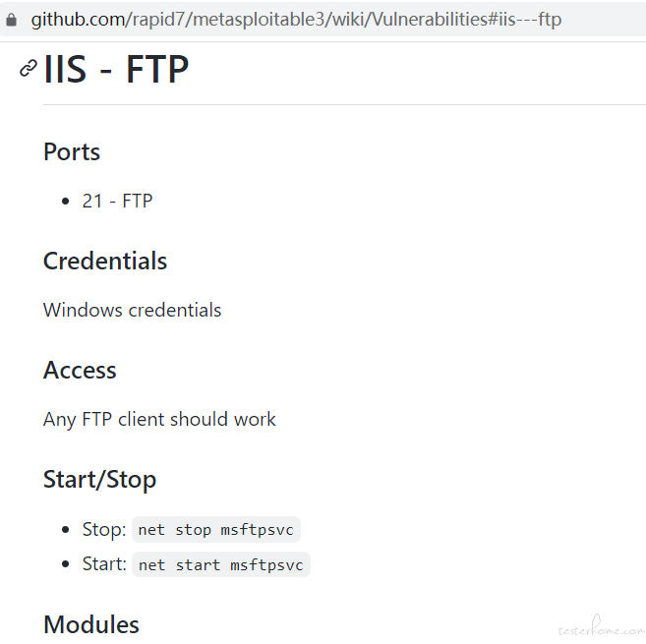Click the Windows credentials text
Screen dimensions: 646x644
[x=133, y=310]
